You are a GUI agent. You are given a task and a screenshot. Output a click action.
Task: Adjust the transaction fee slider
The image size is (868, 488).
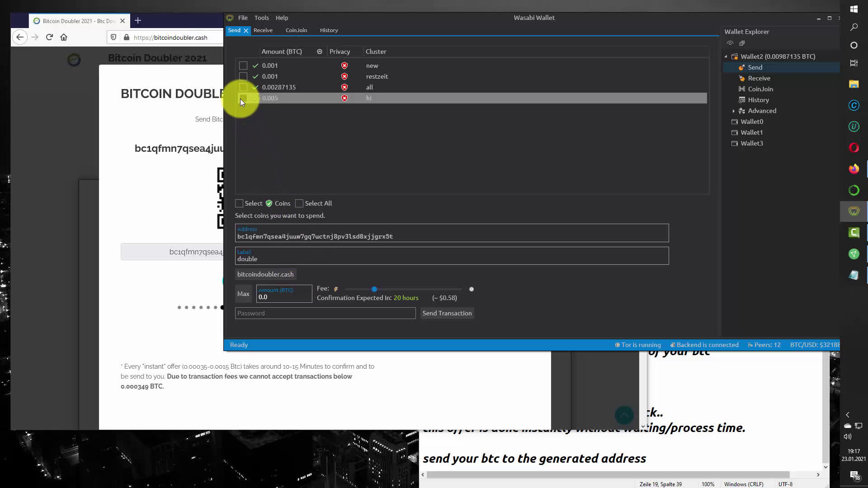tap(374, 289)
